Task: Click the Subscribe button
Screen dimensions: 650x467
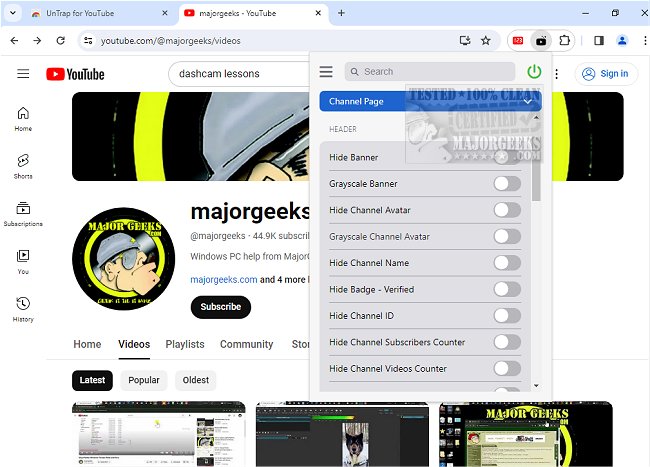Action: pos(221,307)
